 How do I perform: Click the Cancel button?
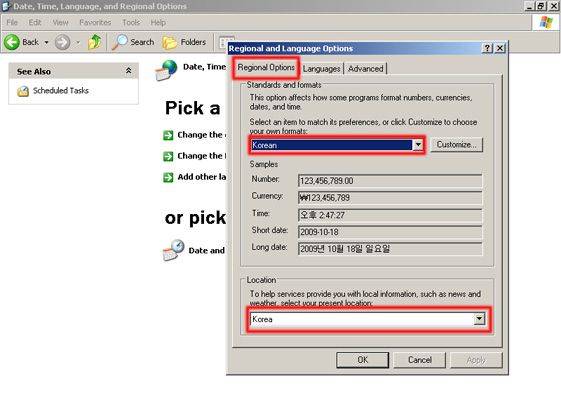(420, 360)
